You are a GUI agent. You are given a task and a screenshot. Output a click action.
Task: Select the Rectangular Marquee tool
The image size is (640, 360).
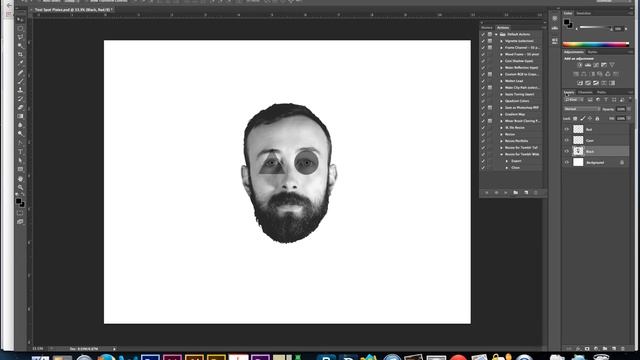click(x=20, y=29)
